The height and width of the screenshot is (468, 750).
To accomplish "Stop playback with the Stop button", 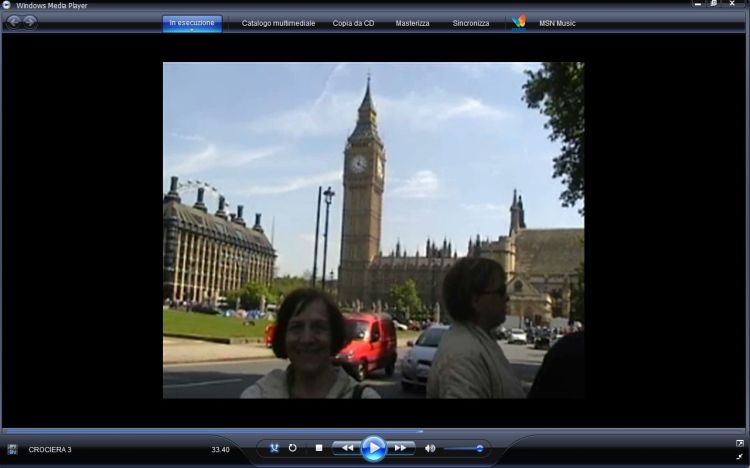I will [x=319, y=448].
